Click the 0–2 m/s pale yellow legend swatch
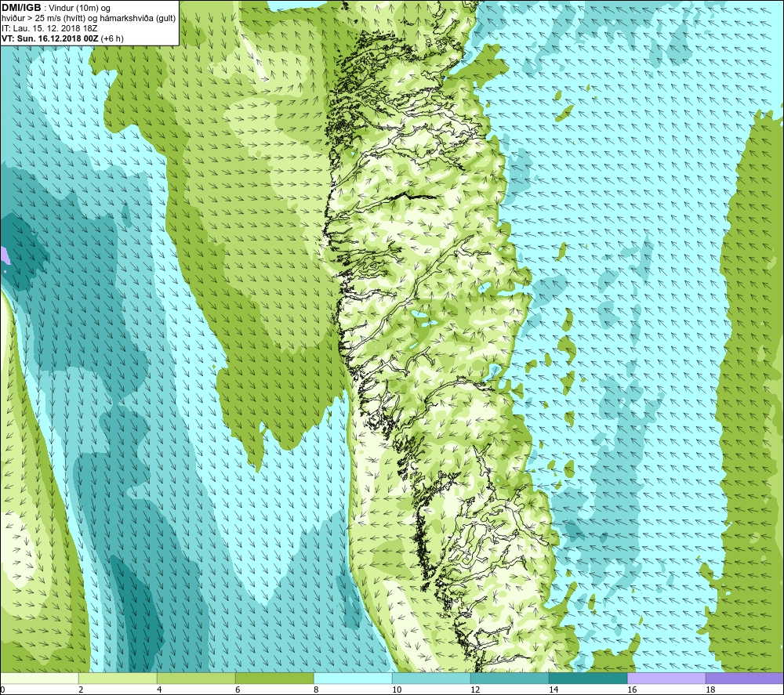The image size is (784, 695). [39, 678]
